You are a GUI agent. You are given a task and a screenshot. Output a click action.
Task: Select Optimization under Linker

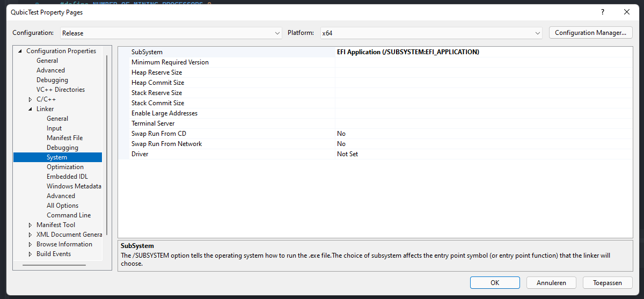click(65, 167)
